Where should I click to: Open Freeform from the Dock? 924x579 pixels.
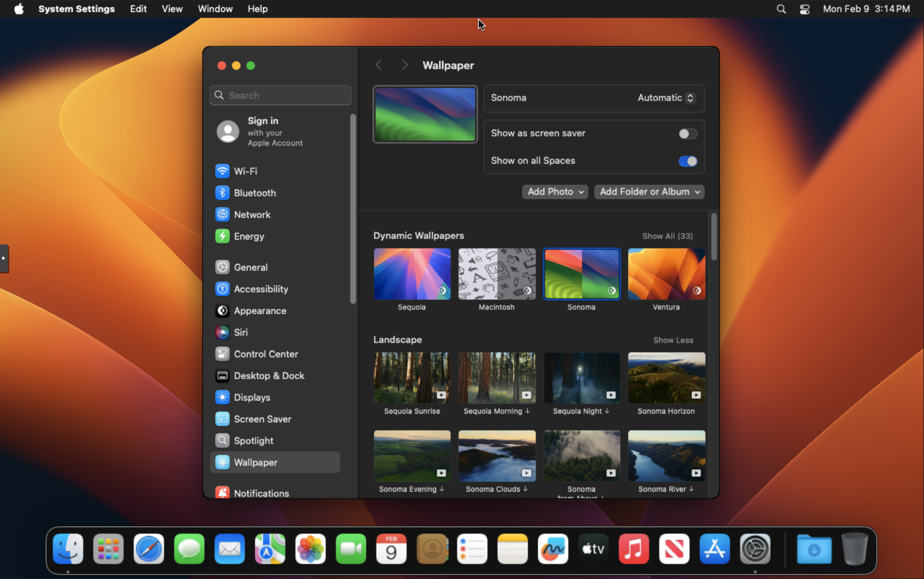point(553,548)
